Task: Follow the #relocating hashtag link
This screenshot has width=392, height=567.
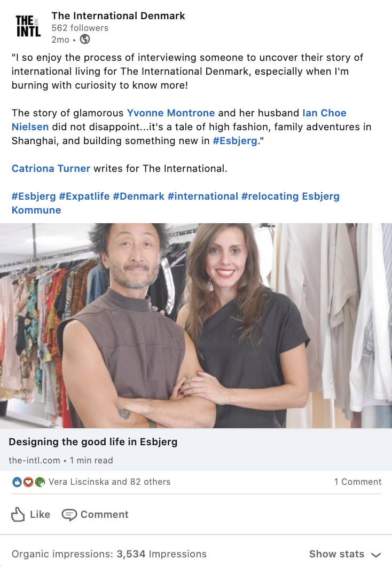Action: 270,196
